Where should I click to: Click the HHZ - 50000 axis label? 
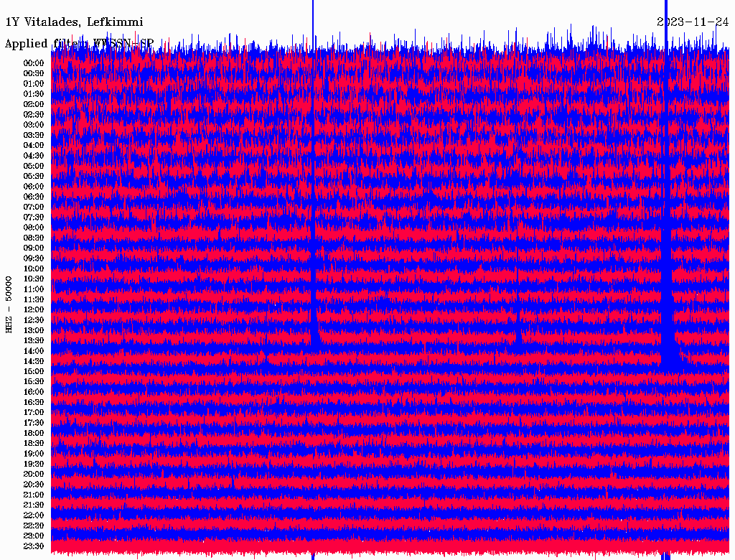point(9,305)
